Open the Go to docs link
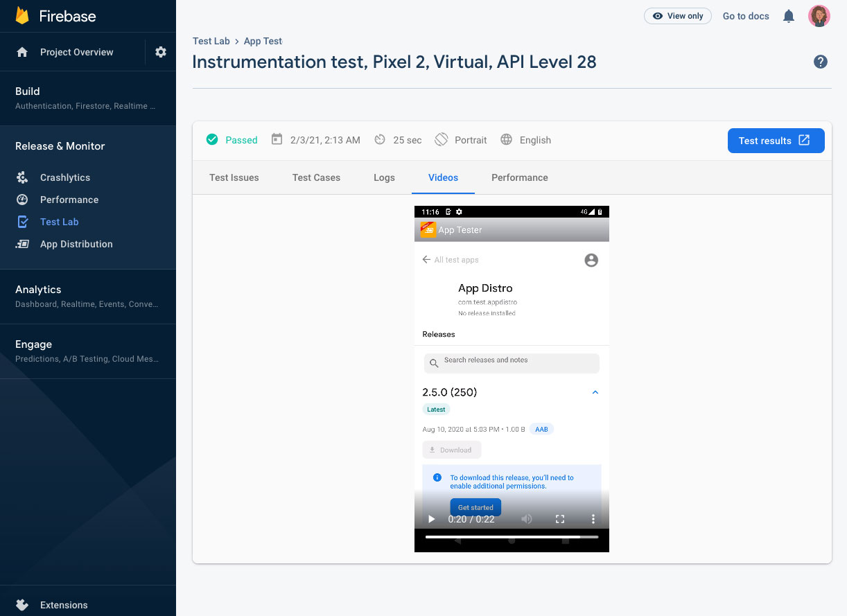This screenshot has height=616, width=847. pos(746,16)
